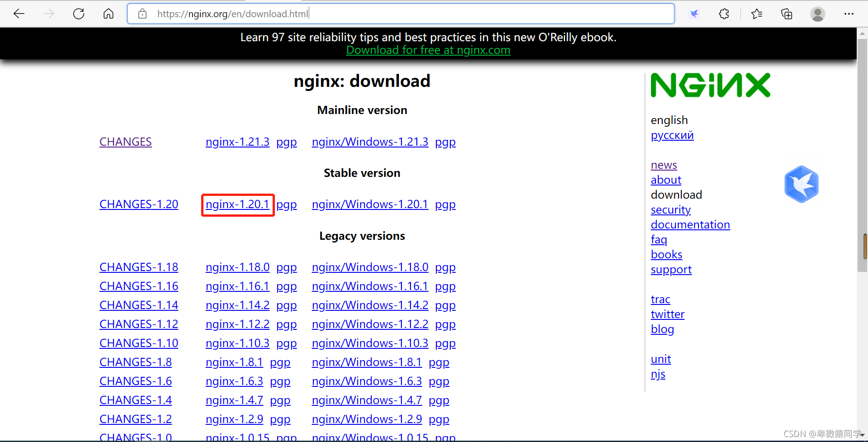Download nginx/Windows-1.6.3
868x442 pixels.
tap(367, 381)
